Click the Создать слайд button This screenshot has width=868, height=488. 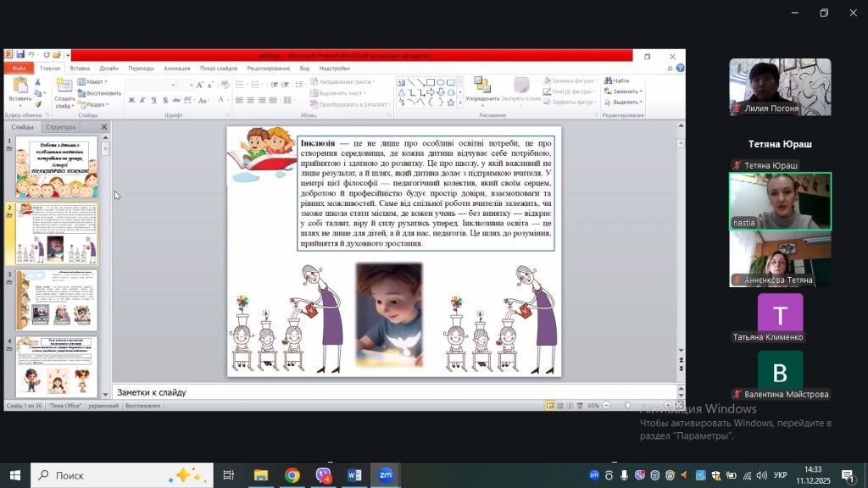tap(64, 92)
